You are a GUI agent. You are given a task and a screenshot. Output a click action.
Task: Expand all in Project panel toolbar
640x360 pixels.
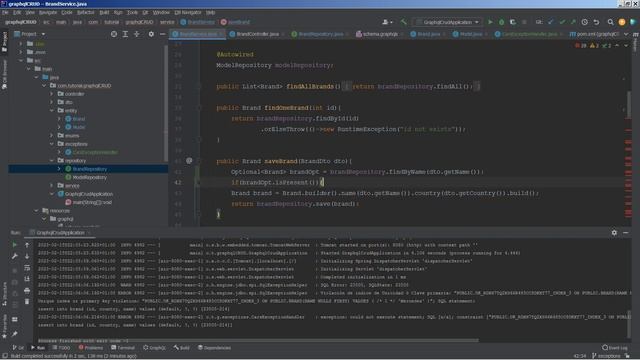[125, 34]
